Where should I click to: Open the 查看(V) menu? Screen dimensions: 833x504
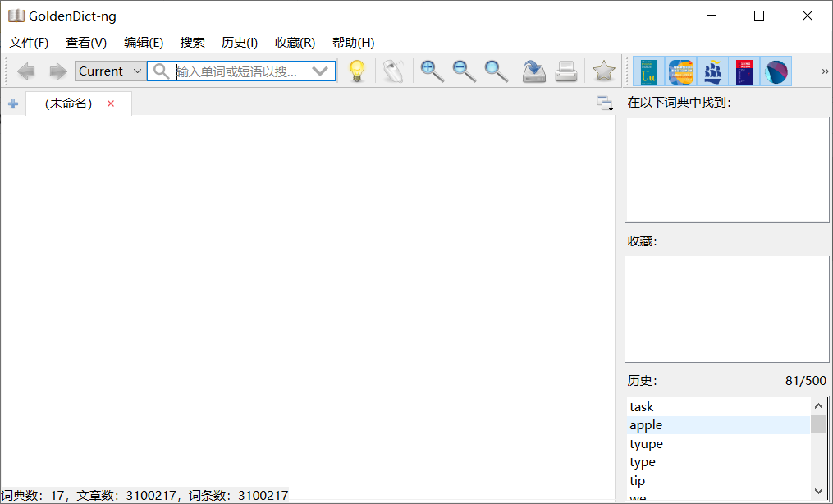click(x=86, y=43)
